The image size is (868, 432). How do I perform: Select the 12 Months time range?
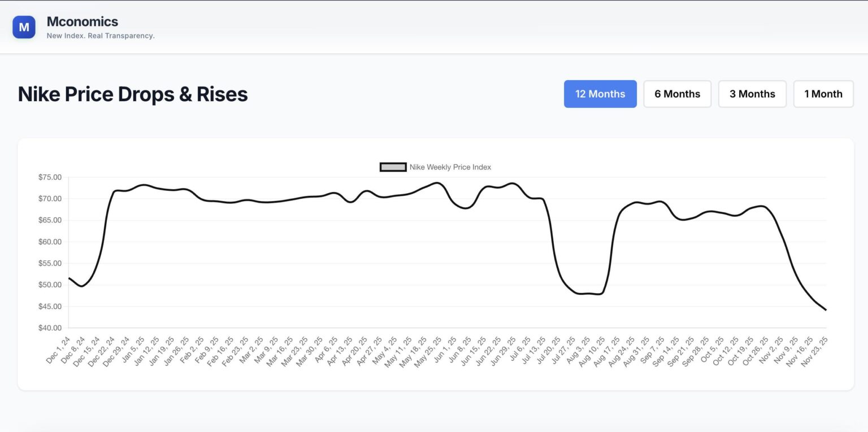click(x=600, y=94)
